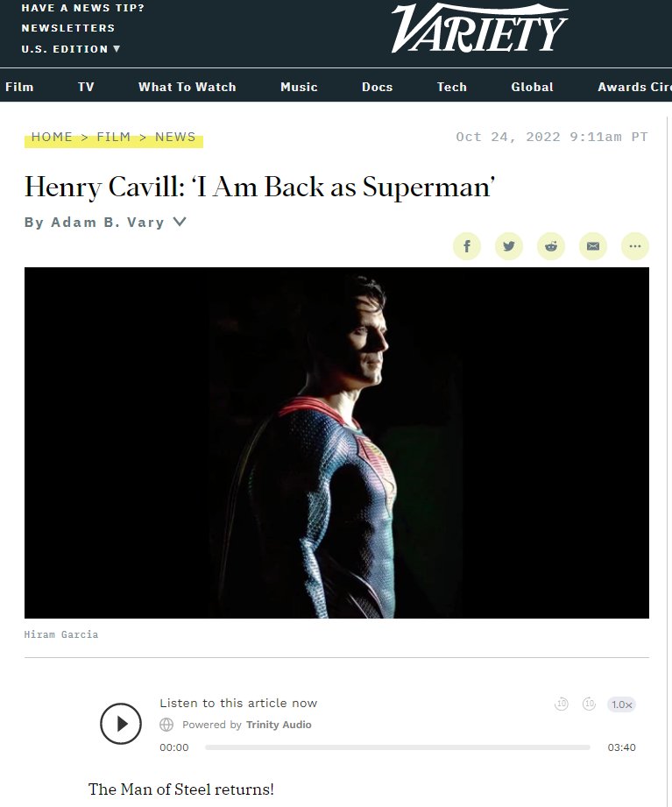Seek within the audio progress bar

tap(397, 747)
